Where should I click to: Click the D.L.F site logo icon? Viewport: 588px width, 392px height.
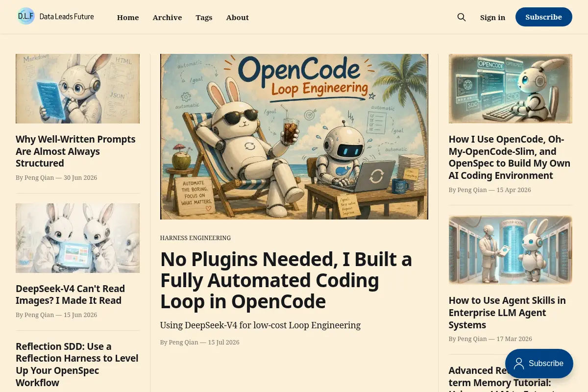[26, 17]
